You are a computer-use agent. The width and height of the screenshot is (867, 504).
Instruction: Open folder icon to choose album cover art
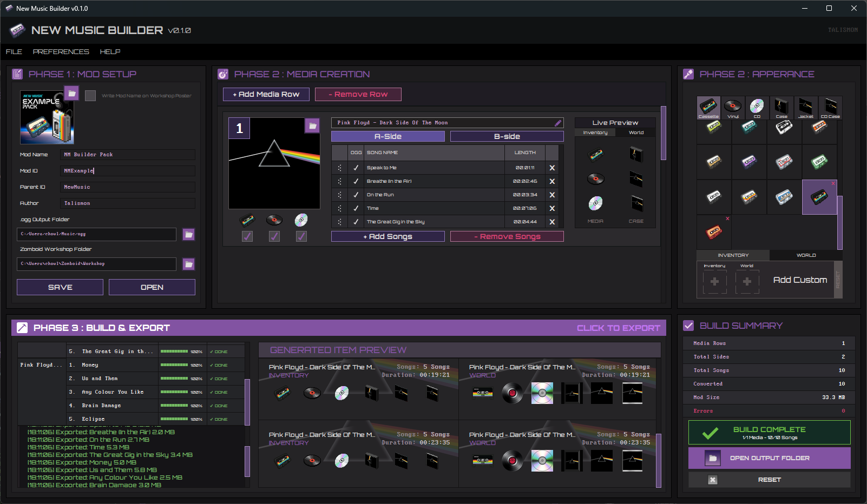tap(312, 125)
